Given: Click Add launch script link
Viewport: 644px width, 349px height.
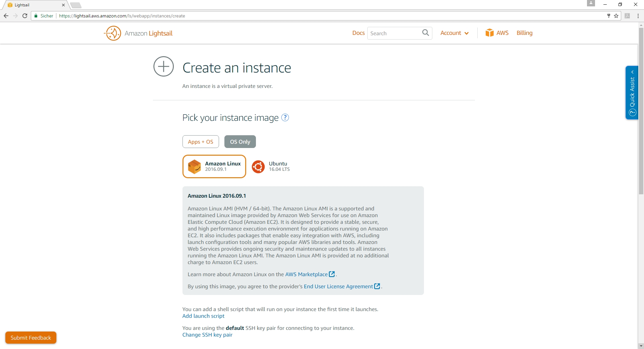Looking at the screenshot, I should [x=203, y=316].
